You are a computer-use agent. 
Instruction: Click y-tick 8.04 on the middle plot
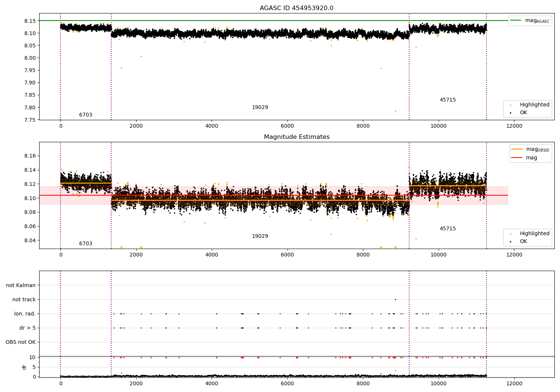(x=30, y=240)
